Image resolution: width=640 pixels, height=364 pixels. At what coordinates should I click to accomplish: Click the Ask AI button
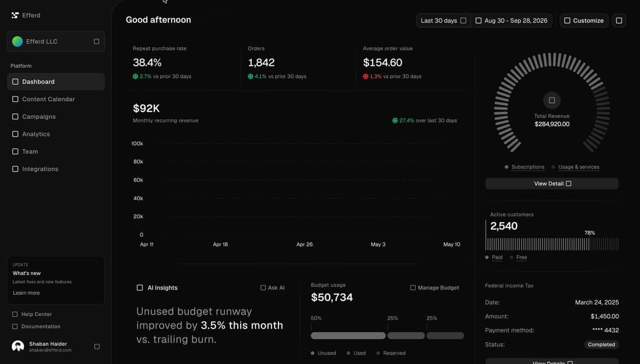click(x=273, y=288)
